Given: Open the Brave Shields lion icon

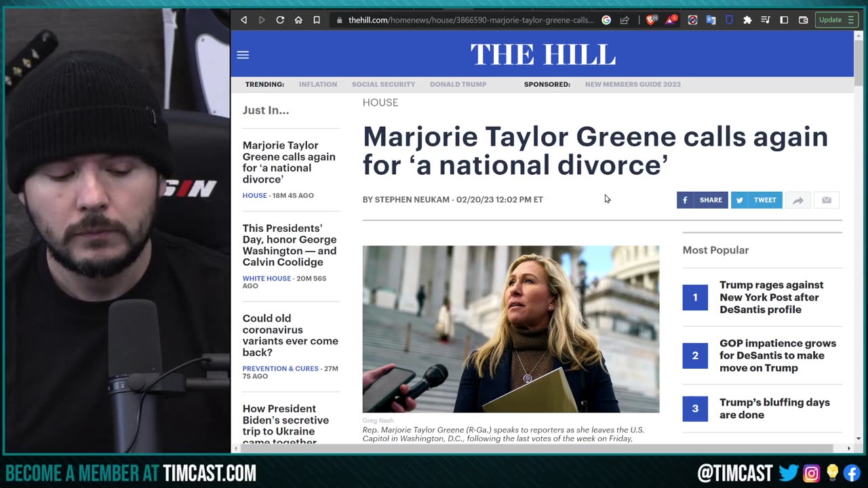Looking at the screenshot, I should point(651,20).
